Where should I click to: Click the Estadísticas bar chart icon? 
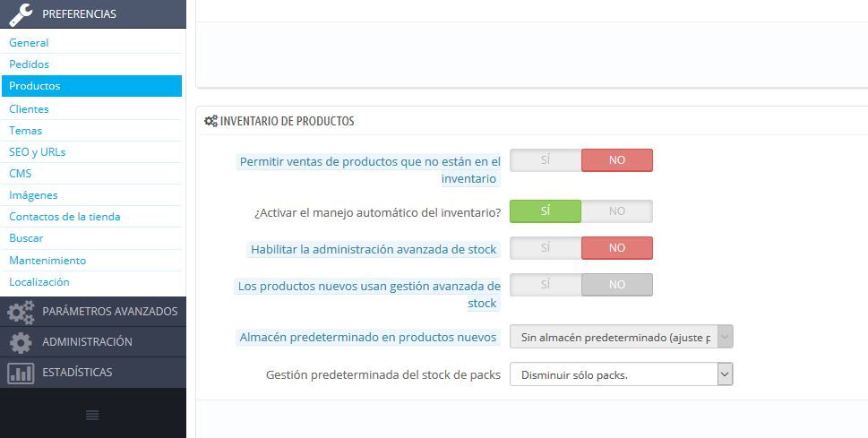(21, 373)
